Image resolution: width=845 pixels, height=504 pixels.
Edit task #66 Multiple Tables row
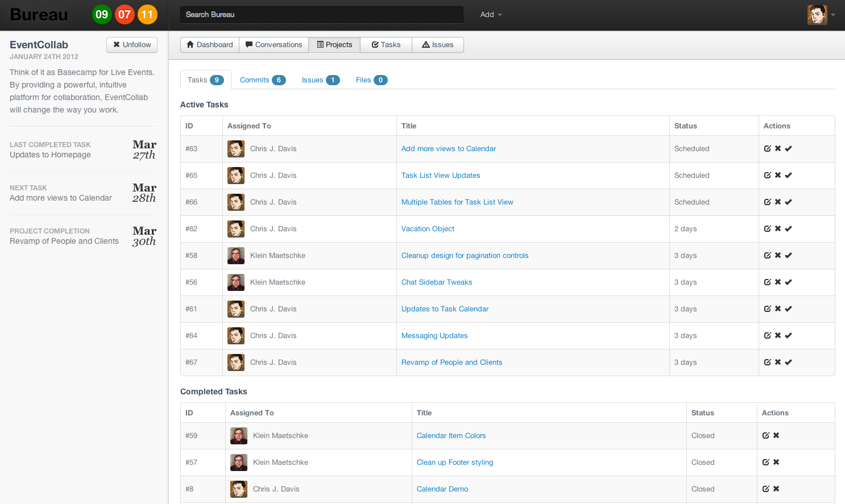768,202
